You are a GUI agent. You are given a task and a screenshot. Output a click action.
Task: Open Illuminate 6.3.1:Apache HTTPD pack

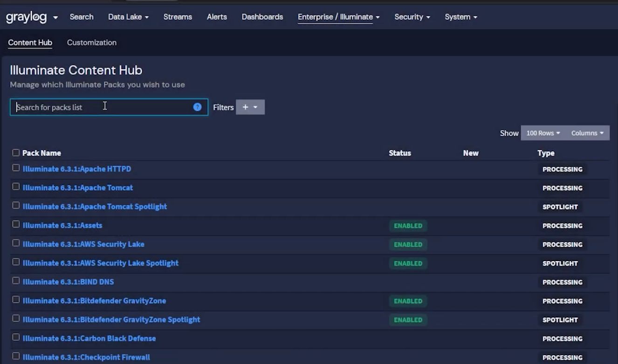(x=77, y=169)
